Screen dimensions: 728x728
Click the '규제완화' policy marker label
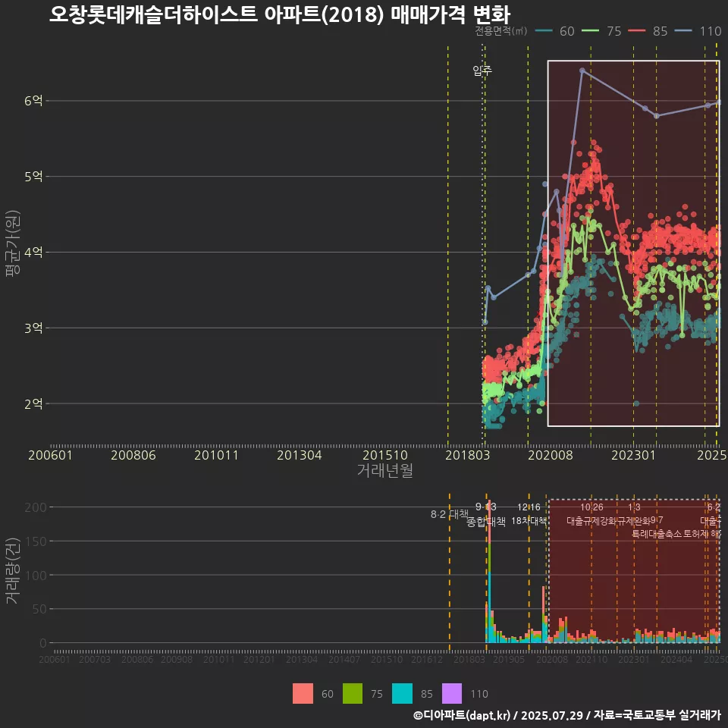pyautogui.click(x=634, y=521)
